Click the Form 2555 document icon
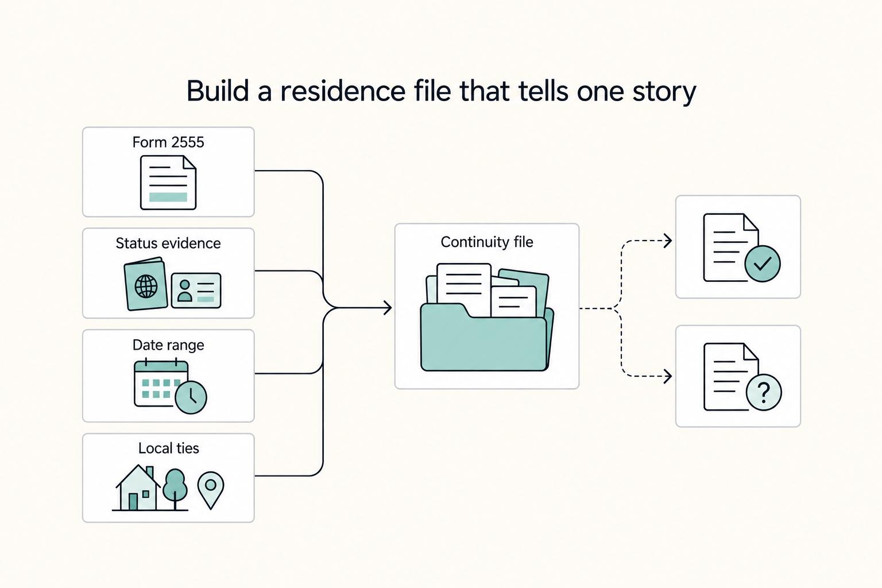Image resolution: width=882 pixels, height=588 pixels. [x=168, y=183]
